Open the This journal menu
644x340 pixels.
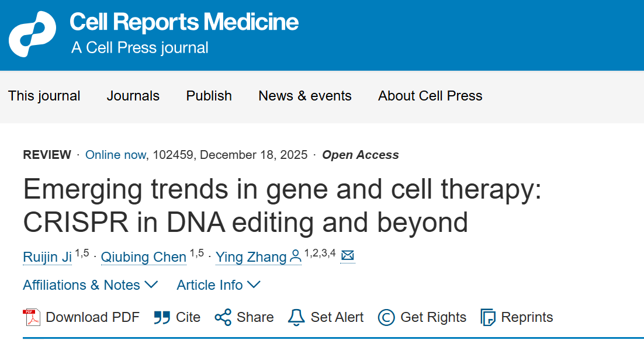44,96
